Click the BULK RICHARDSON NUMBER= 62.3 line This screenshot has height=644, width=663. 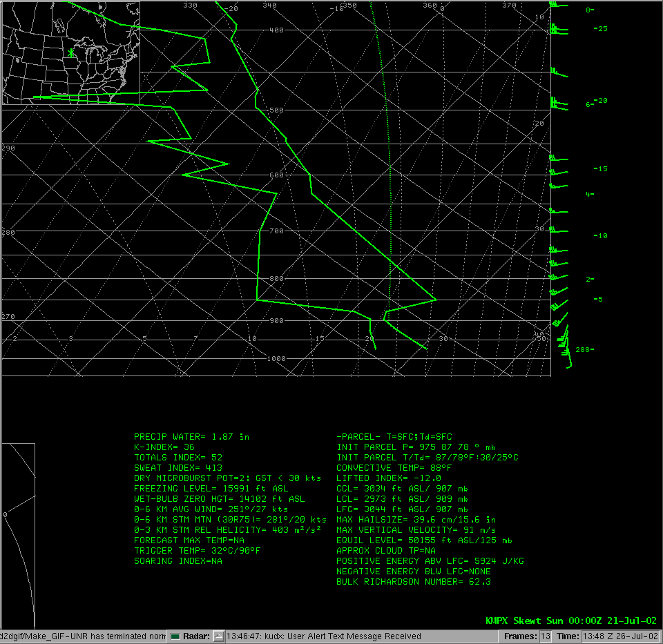click(414, 582)
